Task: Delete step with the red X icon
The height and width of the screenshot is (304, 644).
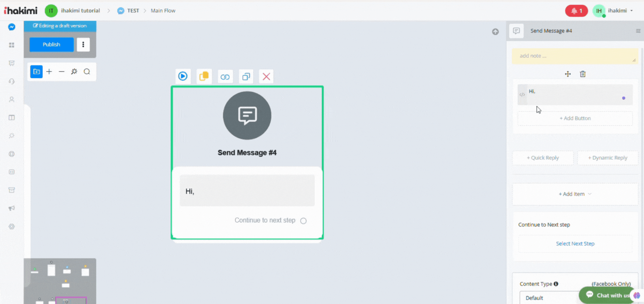Action: [x=266, y=77]
